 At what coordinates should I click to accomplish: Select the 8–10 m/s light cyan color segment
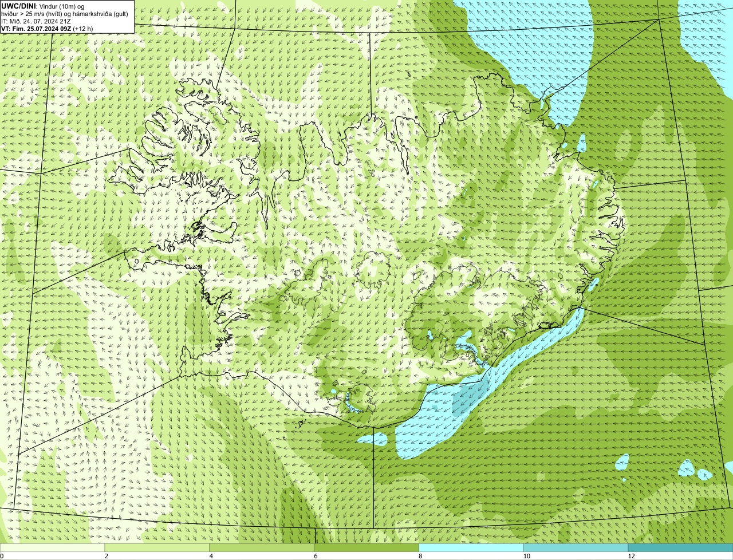471,548
